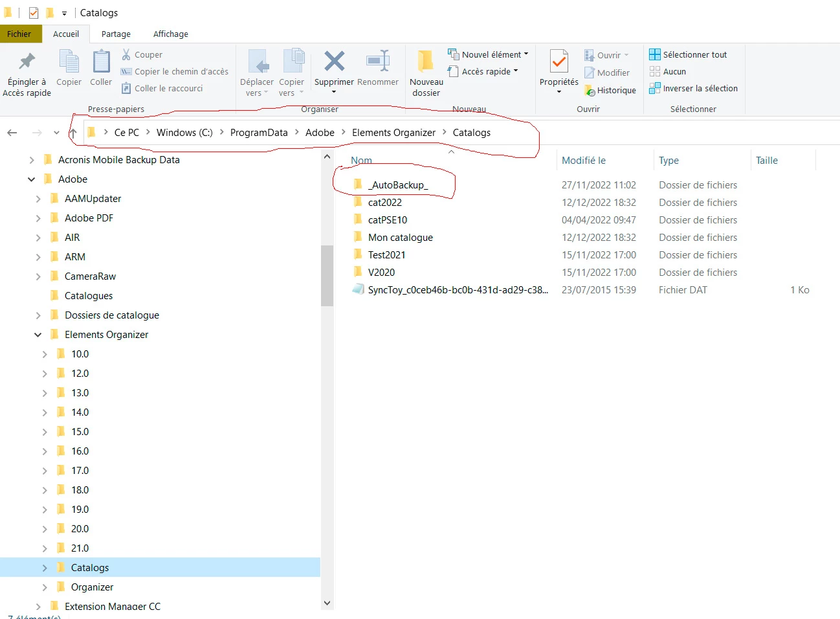Select the cat2022 folder

[x=385, y=203]
